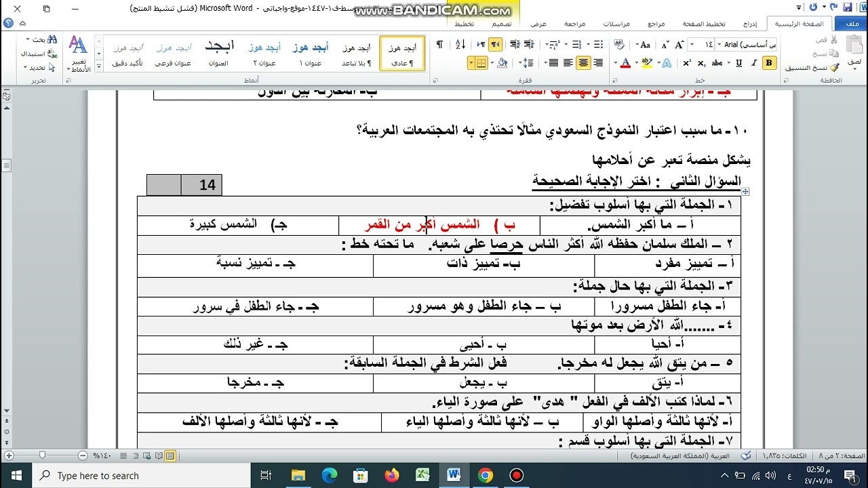Open Change Styles (تغيير الأنماط) menu

point(79,54)
